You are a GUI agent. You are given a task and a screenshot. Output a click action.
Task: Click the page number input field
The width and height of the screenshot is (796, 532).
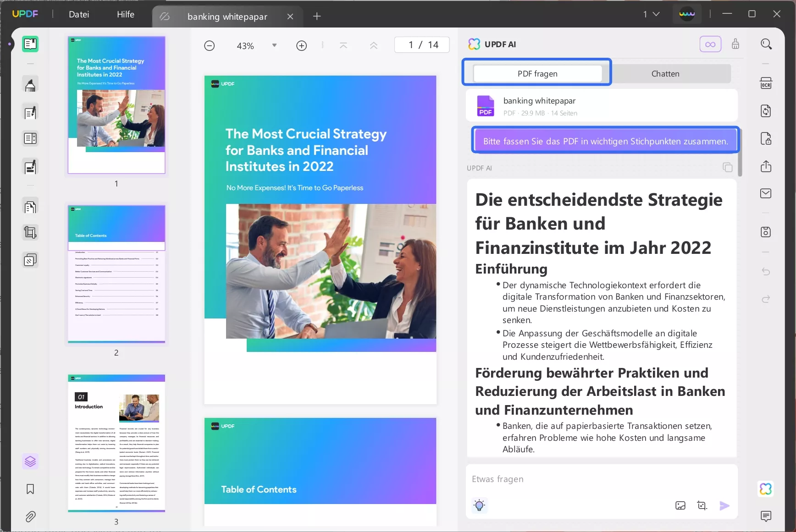(x=422, y=45)
